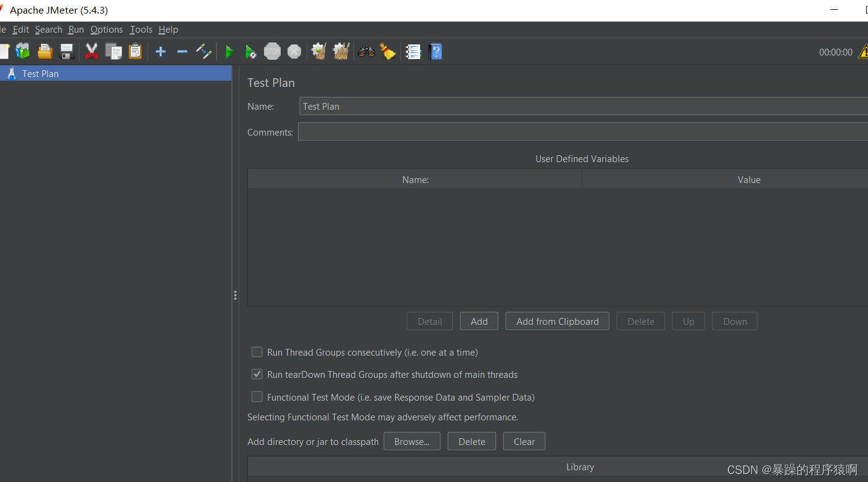Screen dimensions: 868x482
Task: Click the Stop sign icon
Action: click(273, 51)
